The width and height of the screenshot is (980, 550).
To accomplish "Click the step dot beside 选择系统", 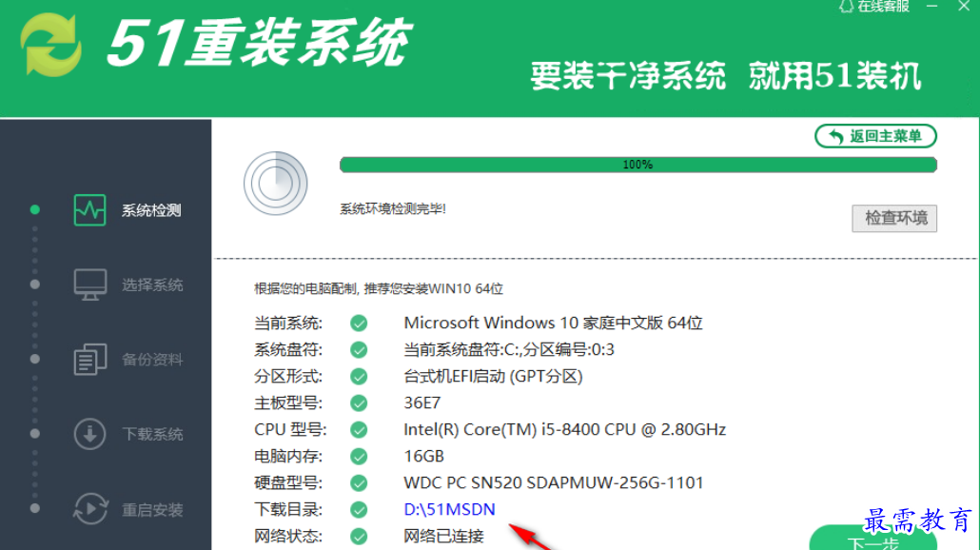I will [35, 285].
